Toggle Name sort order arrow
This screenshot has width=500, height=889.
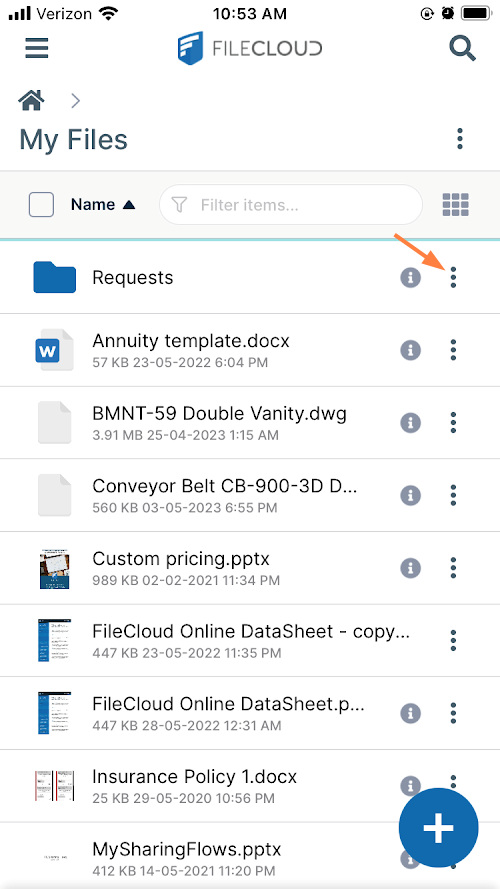coord(129,205)
